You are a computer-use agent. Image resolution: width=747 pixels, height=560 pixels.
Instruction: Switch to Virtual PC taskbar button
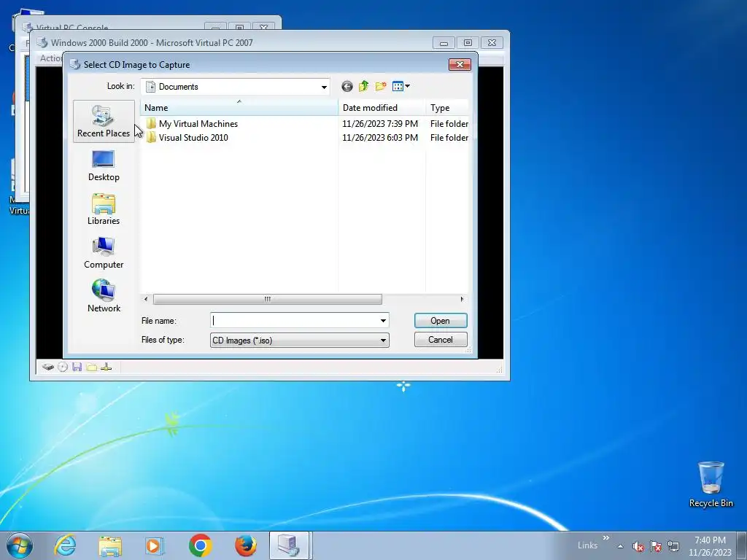(290, 545)
